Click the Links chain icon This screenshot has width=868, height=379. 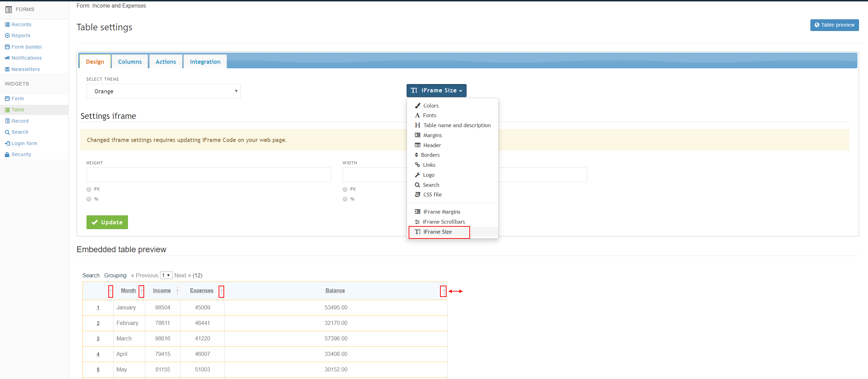[x=417, y=165]
